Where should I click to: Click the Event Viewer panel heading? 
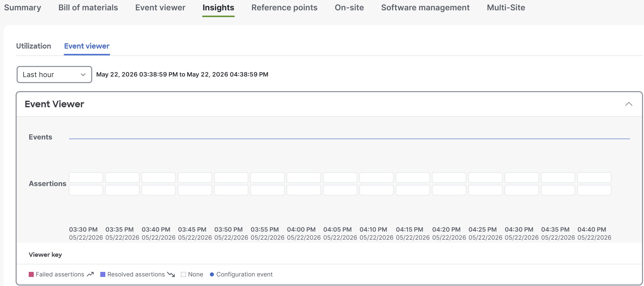(54, 104)
